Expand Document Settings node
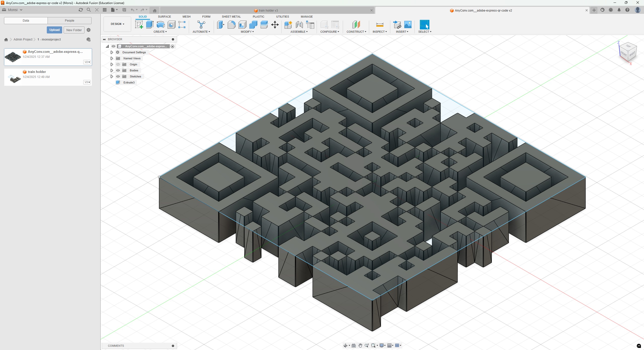The height and width of the screenshot is (350, 644). click(112, 52)
